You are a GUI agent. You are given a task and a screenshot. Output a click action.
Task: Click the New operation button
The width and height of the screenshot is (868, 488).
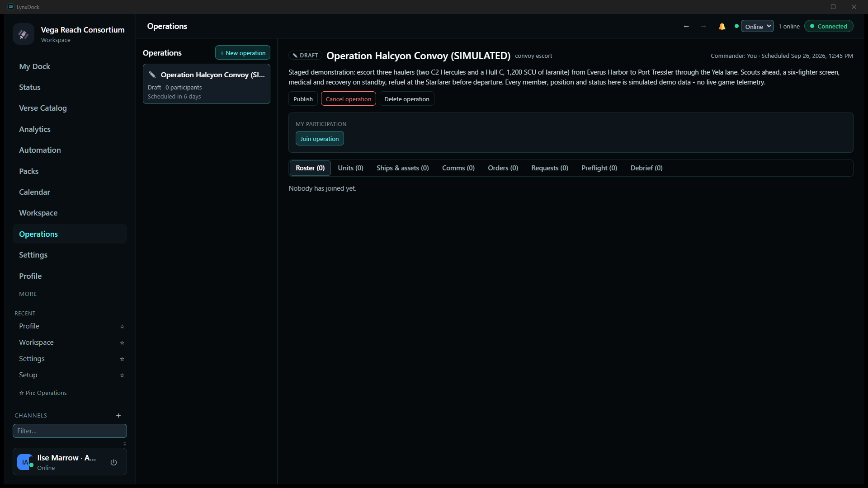coord(243,53)
